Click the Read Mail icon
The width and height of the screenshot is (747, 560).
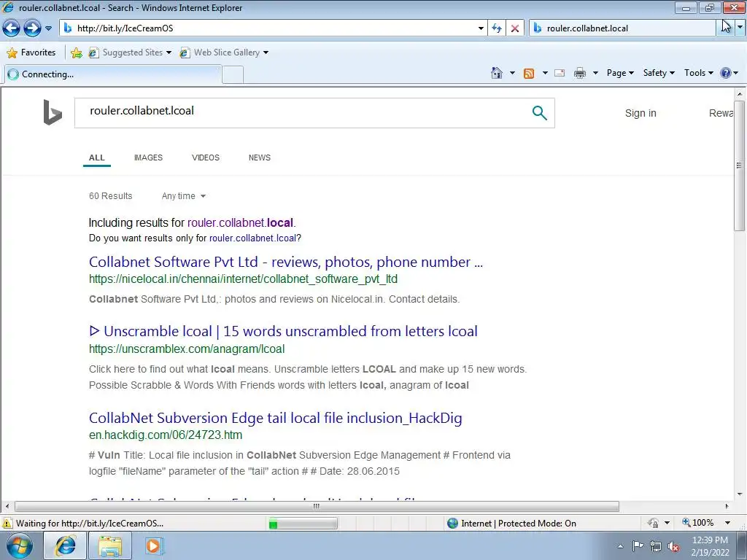tap(560, 73)
